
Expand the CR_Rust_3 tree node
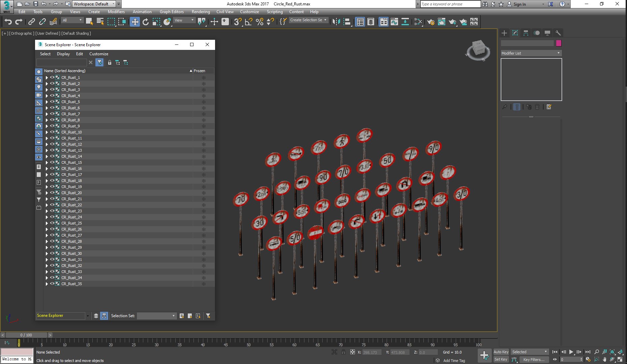47,90
